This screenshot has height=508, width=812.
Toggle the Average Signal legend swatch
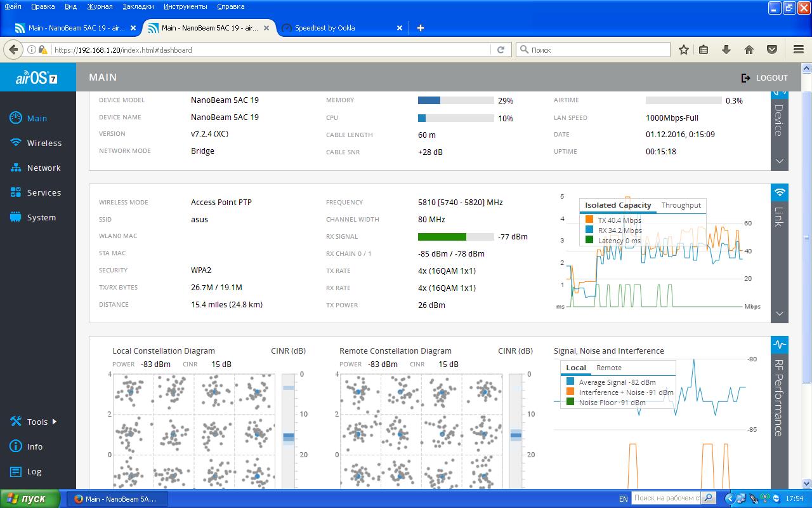pos(570,382)
